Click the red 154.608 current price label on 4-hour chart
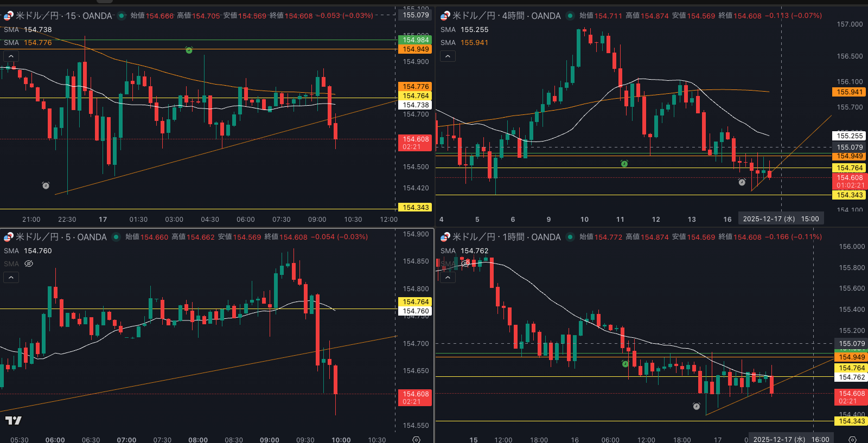The image size is (868, 443). tap(850, 181)
